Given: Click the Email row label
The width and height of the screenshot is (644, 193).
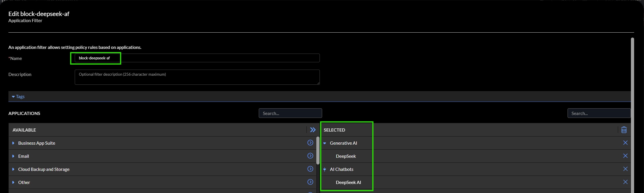Looking at the screenshot, I should tap(24, 156).
